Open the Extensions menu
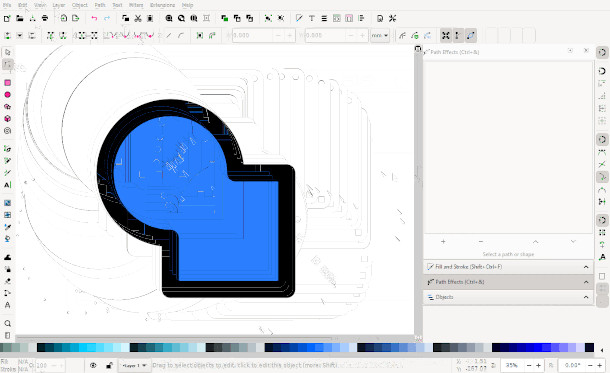Viewport: 610px width, 373px height. coord(162,5)
